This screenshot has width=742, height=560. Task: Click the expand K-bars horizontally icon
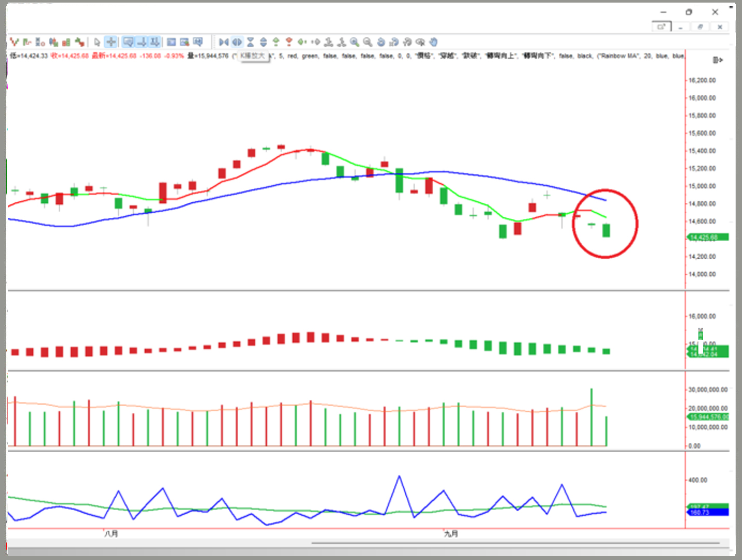237,42
